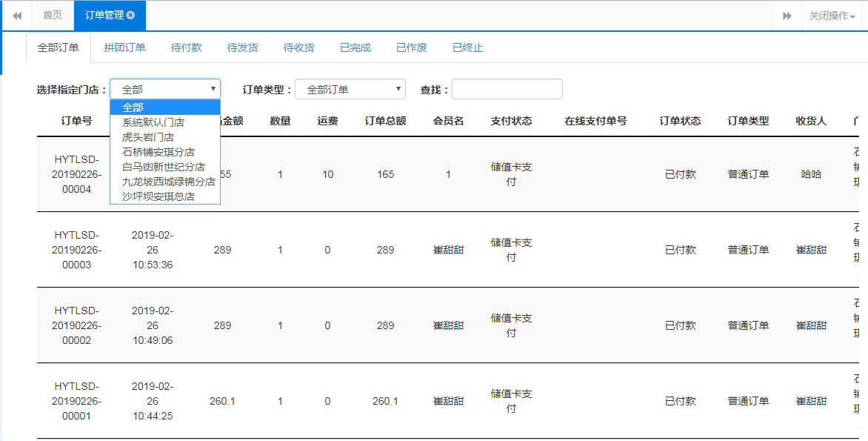Click order number HYTLSD-20190226-00002
This screenshot has height=441, width=868.
tap(76, 325)
